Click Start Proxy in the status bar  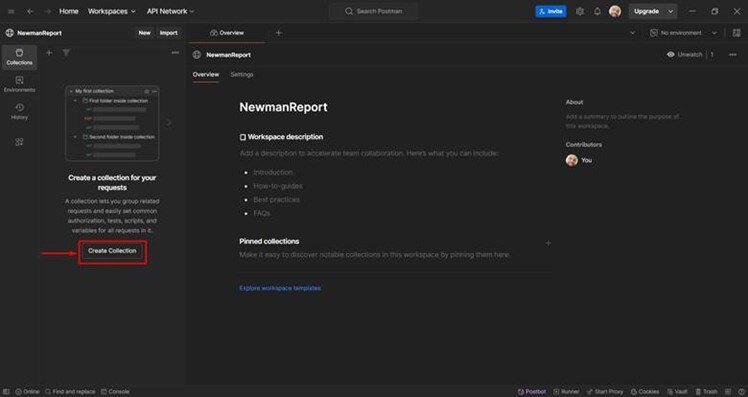pos(604,391)
